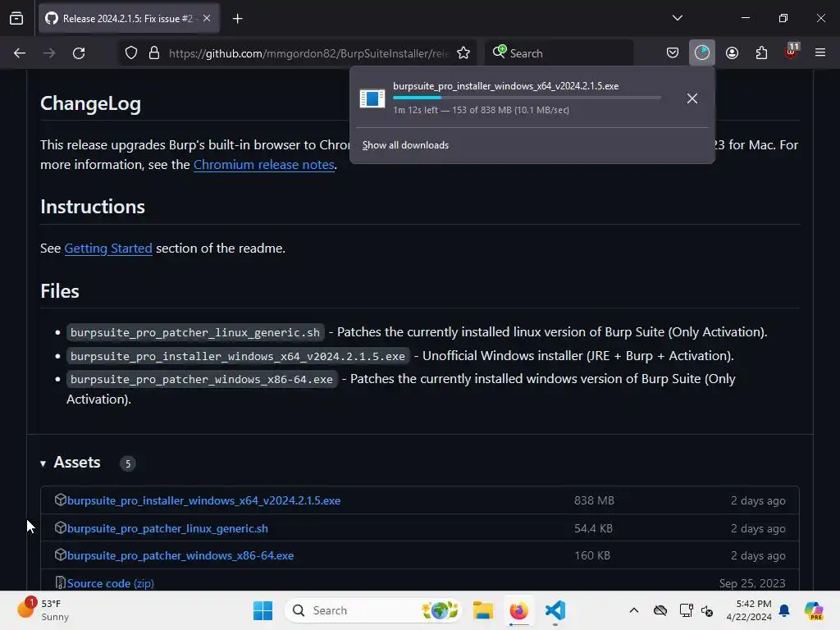Click the Firefox Search box
Viewport: 840px width, 630px height.
[x=559, y=53]
